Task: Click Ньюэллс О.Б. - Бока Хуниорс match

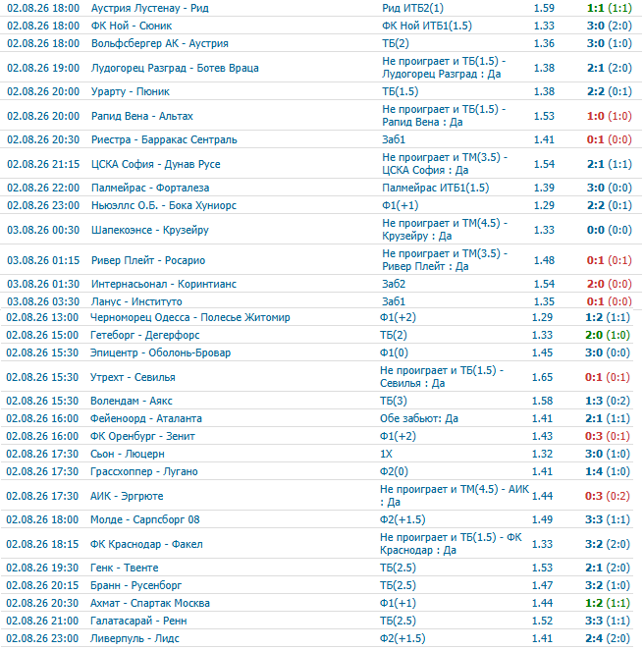Action: click(x=164, y=205)
